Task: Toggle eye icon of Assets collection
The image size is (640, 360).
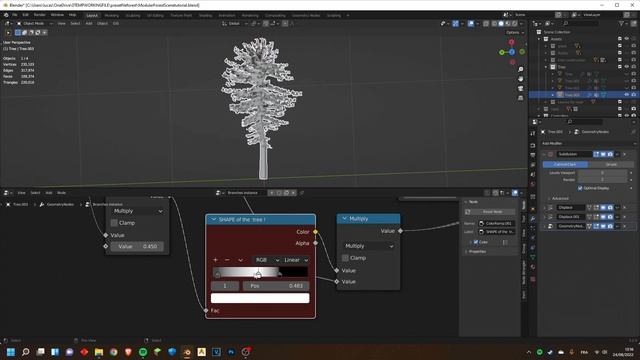Action: [627, 39]
